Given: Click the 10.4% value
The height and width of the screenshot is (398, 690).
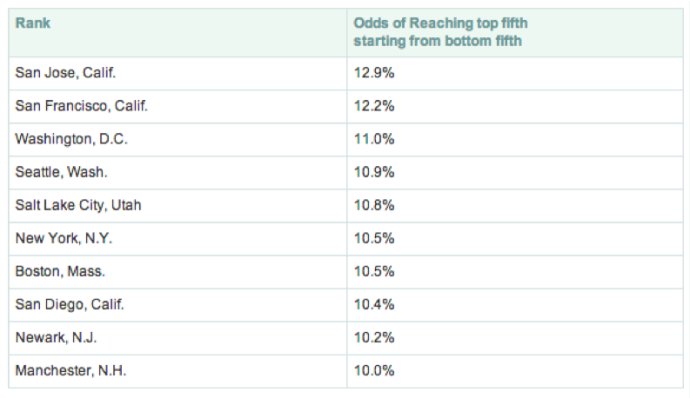Looking at the screenshot, I should [374, 304].
